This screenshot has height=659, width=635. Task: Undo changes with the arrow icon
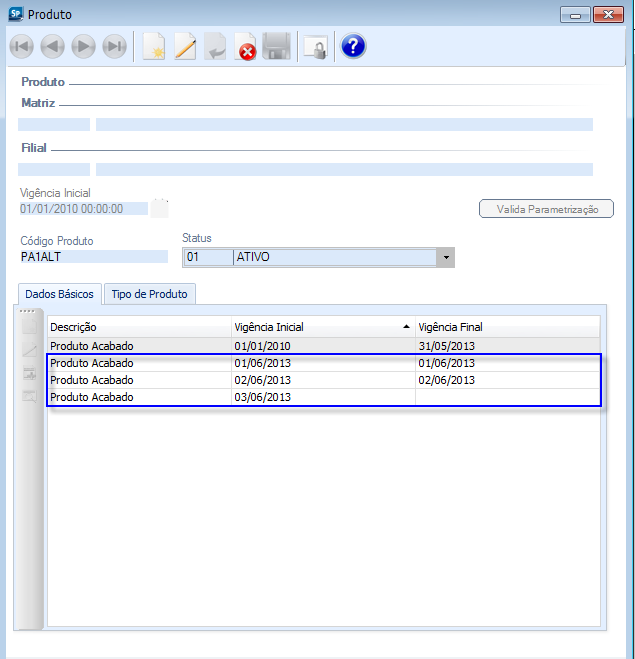tap(215, 47)
